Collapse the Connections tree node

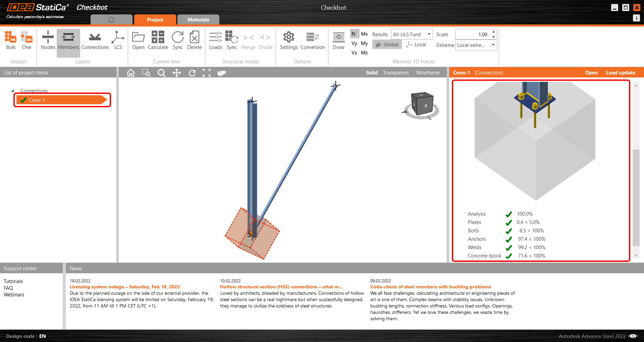click(13, 91)
